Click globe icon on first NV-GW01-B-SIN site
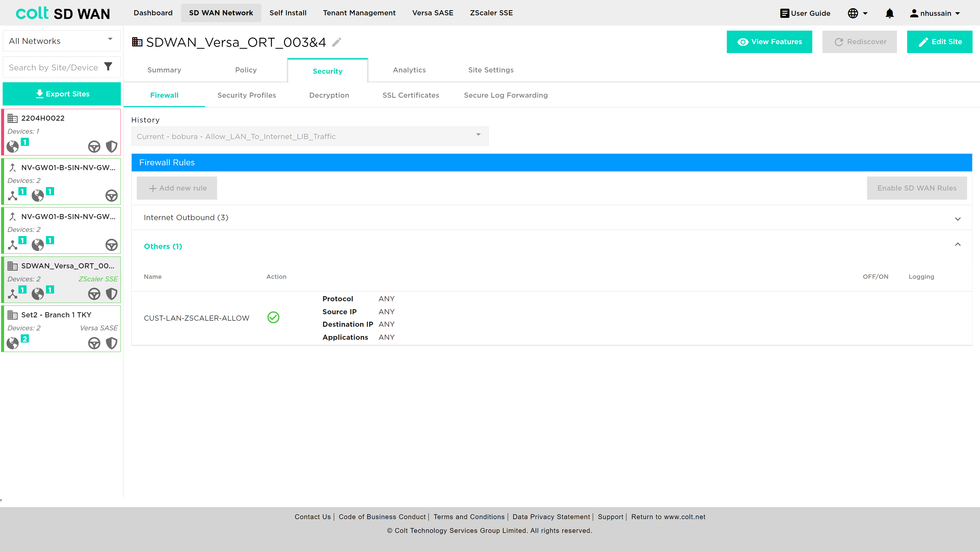This screenshot has height=551, width=980. click(38, 196)
